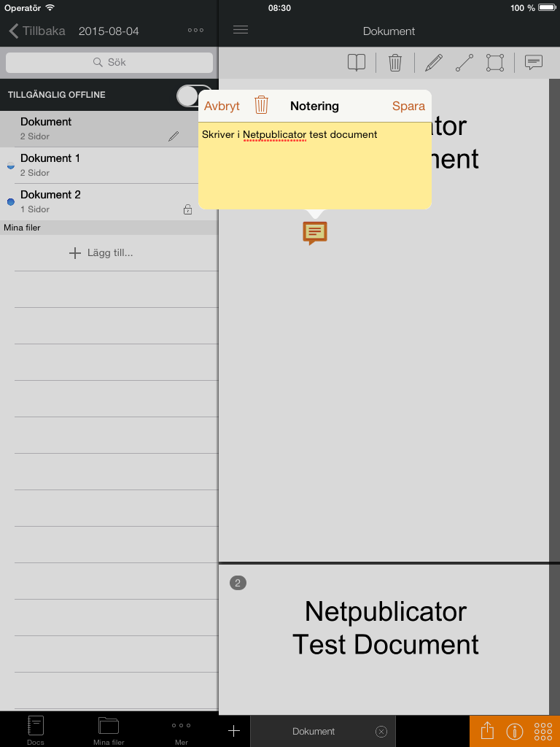Delete the note using popup trash icon

coord(262,105)
